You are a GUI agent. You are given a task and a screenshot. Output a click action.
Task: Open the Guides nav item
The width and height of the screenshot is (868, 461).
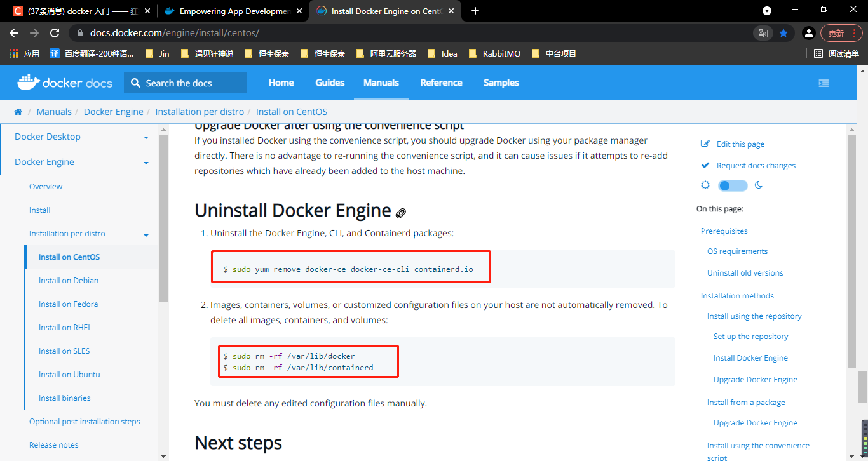pyautogui.click(x=330, y=83)
